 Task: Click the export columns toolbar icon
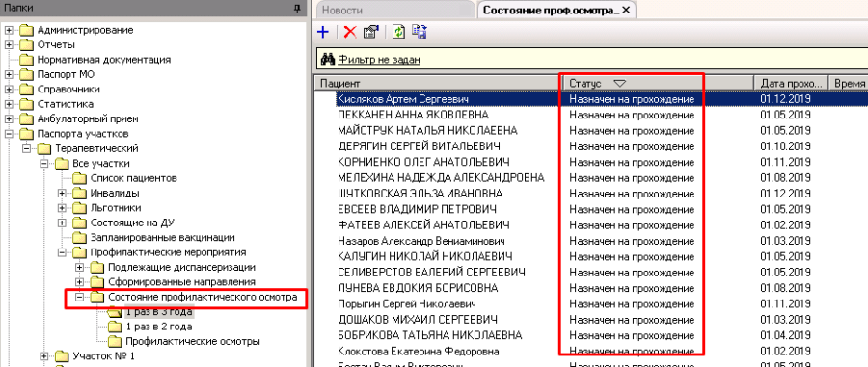pyautogui.click(x=420, y=32)
